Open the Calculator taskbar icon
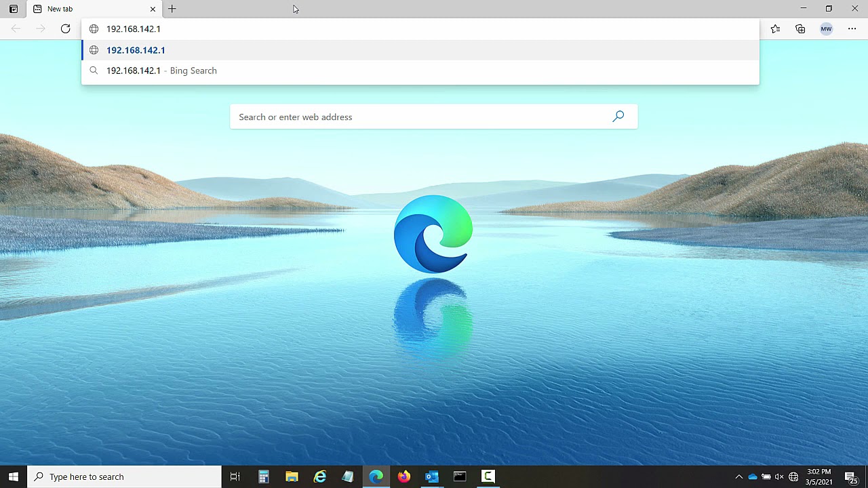868x488 pixels. [x=264, y=476]
